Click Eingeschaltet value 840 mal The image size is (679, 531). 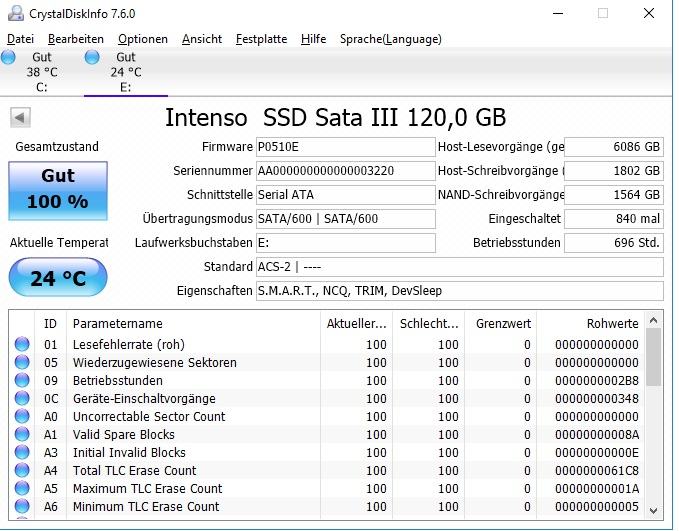(614, 219)
